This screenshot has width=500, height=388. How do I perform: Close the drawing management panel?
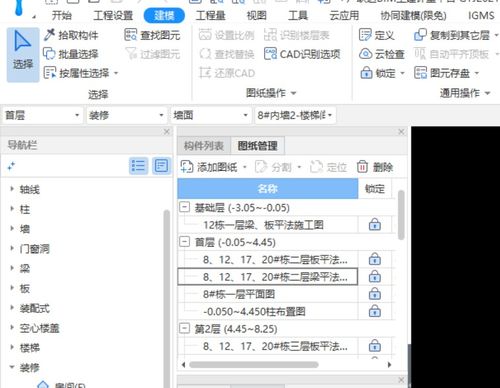[x=401, y=132]
